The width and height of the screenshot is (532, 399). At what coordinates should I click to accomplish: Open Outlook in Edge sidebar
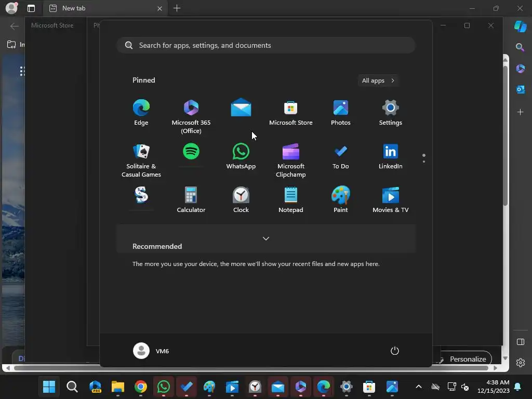tap(521, 89)
